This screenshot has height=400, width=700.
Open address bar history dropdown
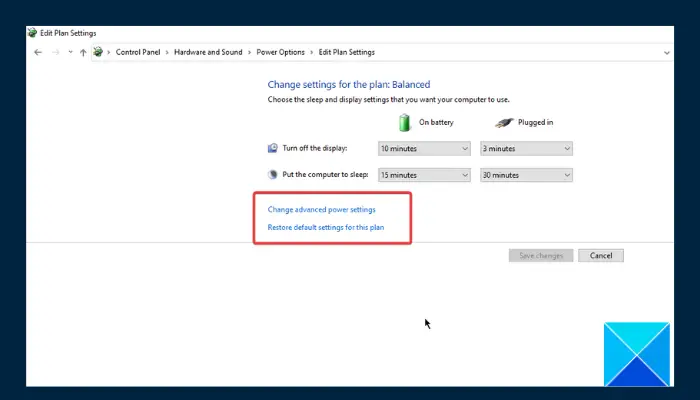click(667, 53)
